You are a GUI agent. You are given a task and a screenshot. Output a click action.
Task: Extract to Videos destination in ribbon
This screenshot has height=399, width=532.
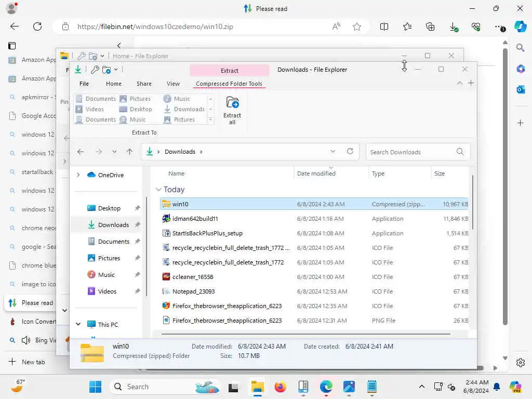pos(90,109)
